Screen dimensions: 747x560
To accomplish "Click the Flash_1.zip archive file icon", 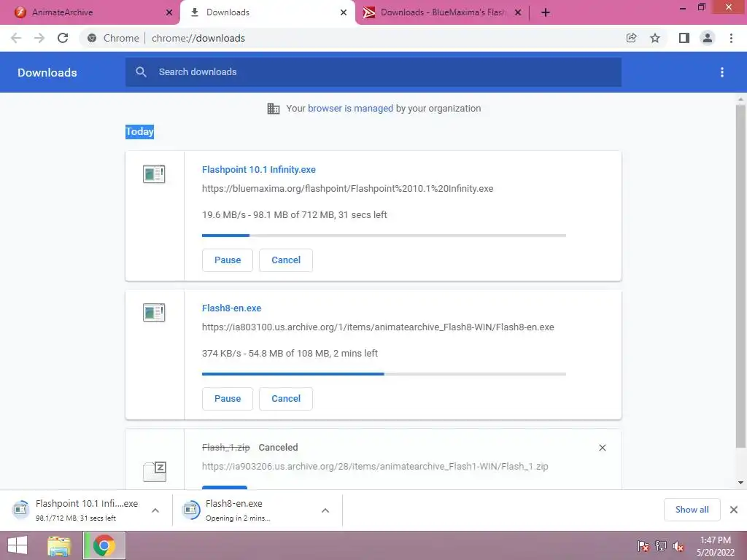I will coord(155,472).
